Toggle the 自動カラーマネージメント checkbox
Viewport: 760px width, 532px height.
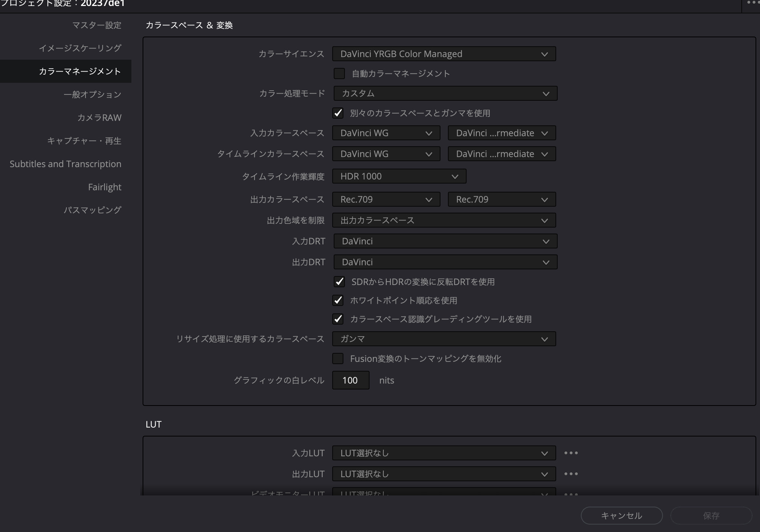[x=339, y=73]
